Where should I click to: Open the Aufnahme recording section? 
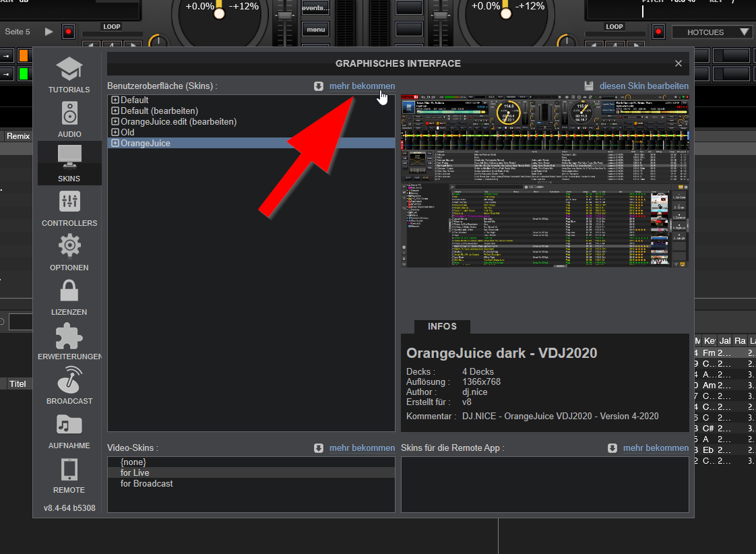(69, 431)
